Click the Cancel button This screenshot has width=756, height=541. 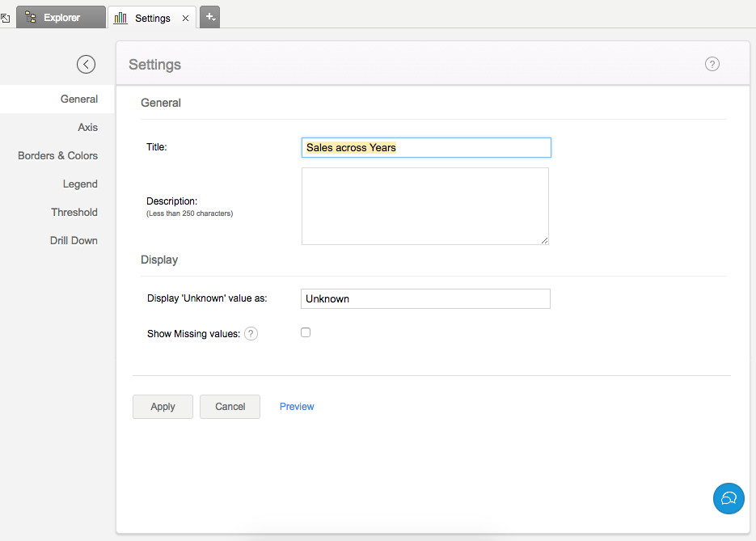click(230, 407)
